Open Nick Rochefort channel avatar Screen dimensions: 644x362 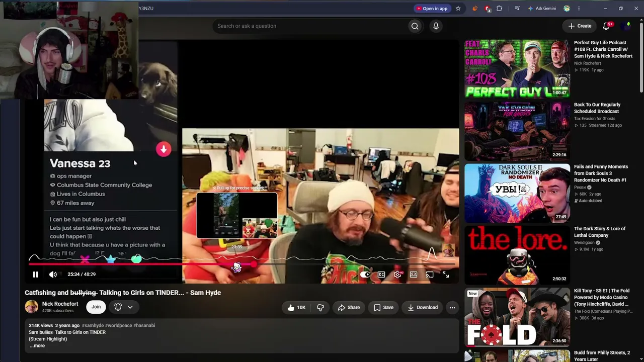pyautogui.click(x=31, y=307)
